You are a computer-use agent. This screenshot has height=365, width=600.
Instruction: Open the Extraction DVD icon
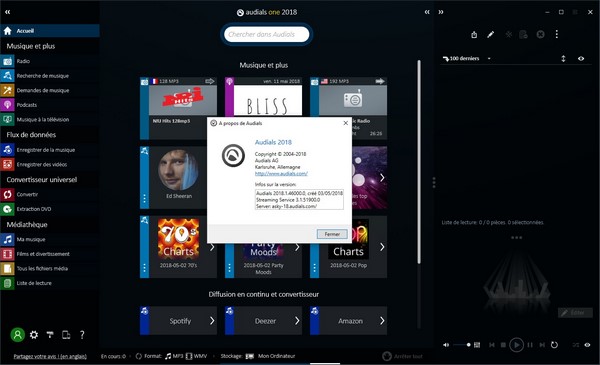pyautogui.click(x=7, y=209)
